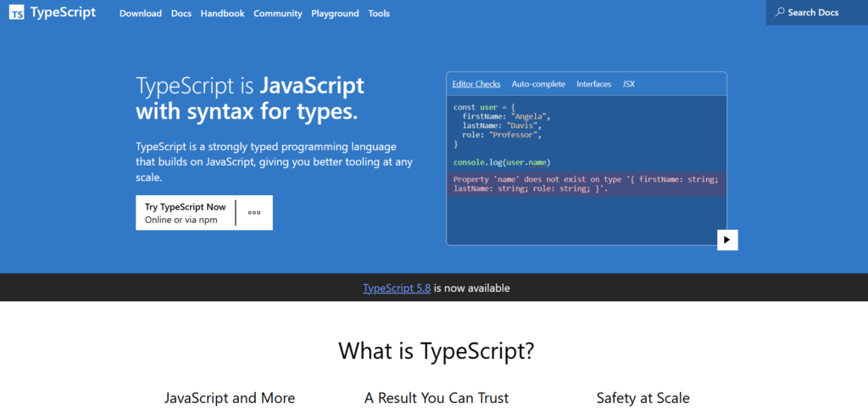The image size is (868, 414).
Task: Click the 'TypeScript is JavaScript with syntax' headline
Action: click(x=250, y=98)
